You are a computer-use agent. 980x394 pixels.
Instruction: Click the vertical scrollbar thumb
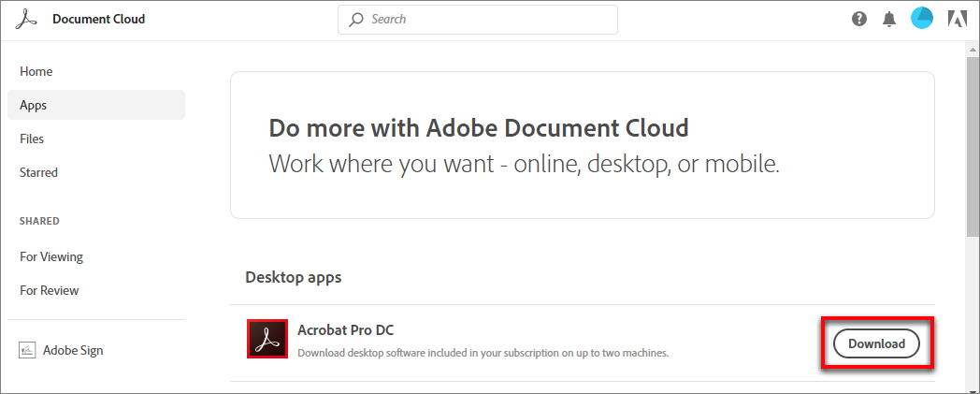pyautogui.click(x=973, y=147)
